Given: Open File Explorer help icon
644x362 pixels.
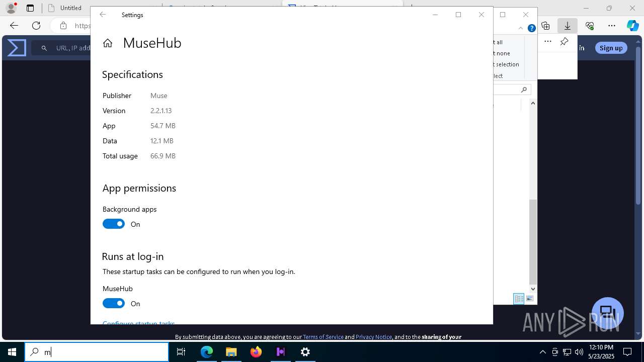Looking at the screenshot, I should click(x=531, y=28).
